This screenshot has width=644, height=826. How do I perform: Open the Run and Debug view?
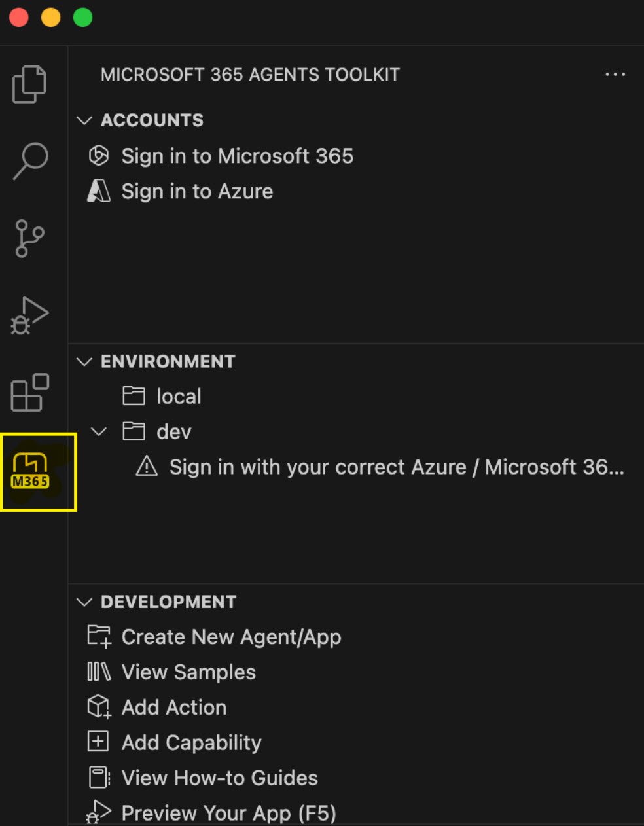click(29, 316)
